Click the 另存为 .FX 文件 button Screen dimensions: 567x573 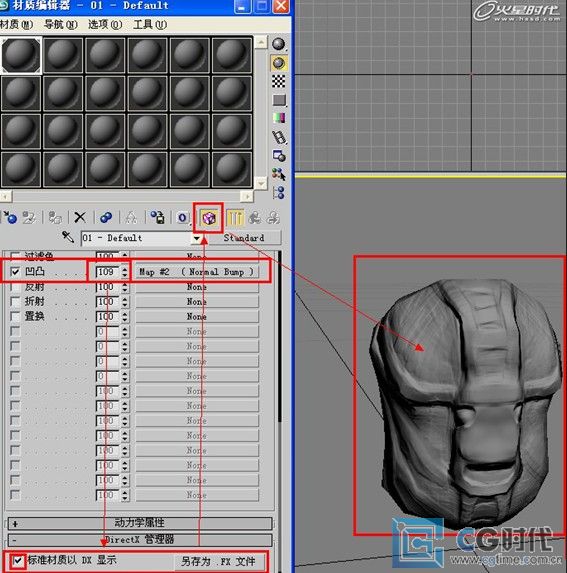pyautogui.click(x=218, y=561)
